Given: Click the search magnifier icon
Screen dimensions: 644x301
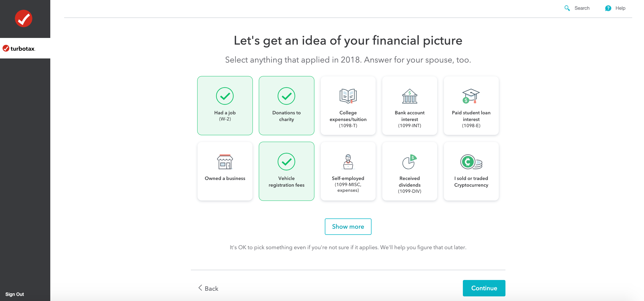Looking at the screenshot, I should (567, 8).
